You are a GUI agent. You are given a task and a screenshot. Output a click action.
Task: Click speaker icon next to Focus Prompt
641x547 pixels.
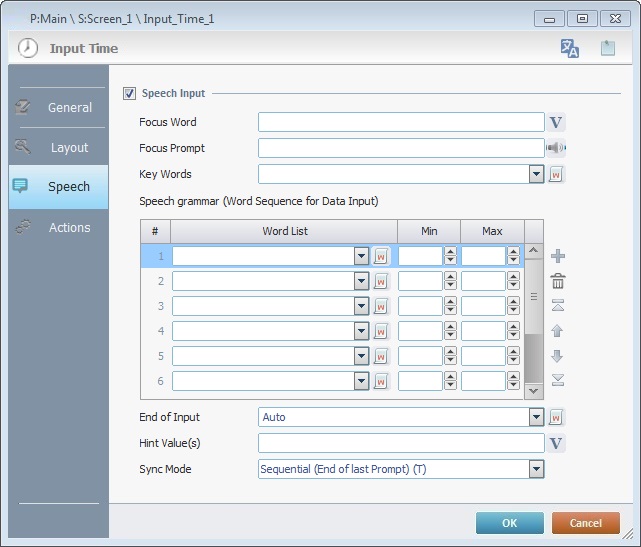tap(557, 148)
